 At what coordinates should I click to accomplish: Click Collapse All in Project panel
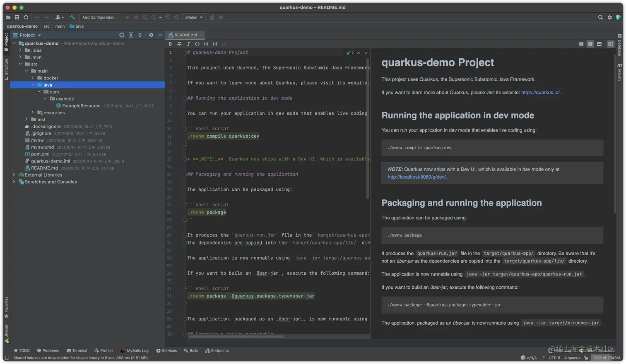click(140, 35)
